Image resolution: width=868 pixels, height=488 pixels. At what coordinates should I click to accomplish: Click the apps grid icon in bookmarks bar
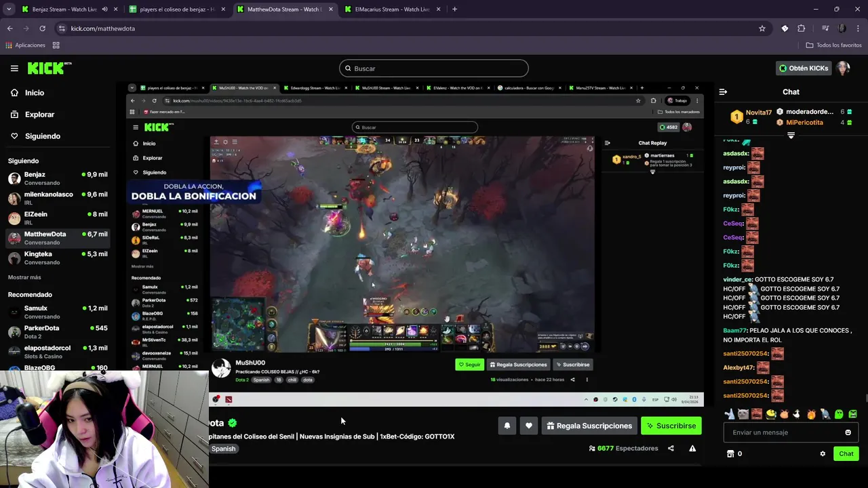point(56,45)
